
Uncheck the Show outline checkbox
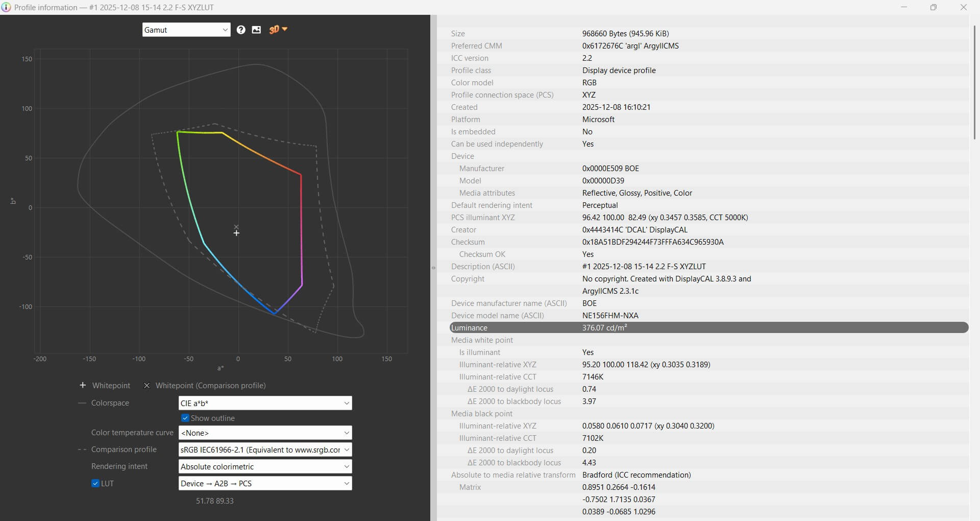185,418
